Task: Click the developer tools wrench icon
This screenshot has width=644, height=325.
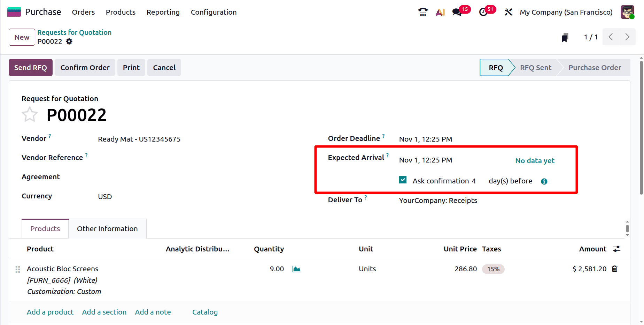Action: pyautogui.click(x=508, y=12)
